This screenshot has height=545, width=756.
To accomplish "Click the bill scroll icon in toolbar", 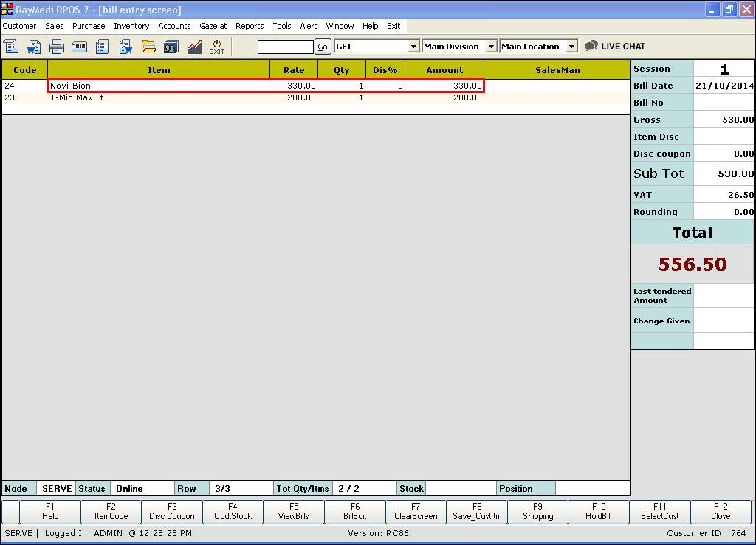I will pos(11,47).
